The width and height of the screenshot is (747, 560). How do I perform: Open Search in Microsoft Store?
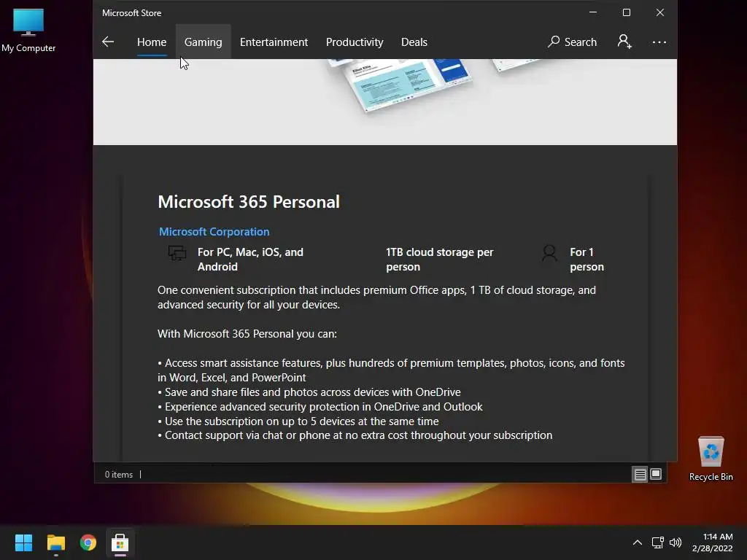[572, 42]
